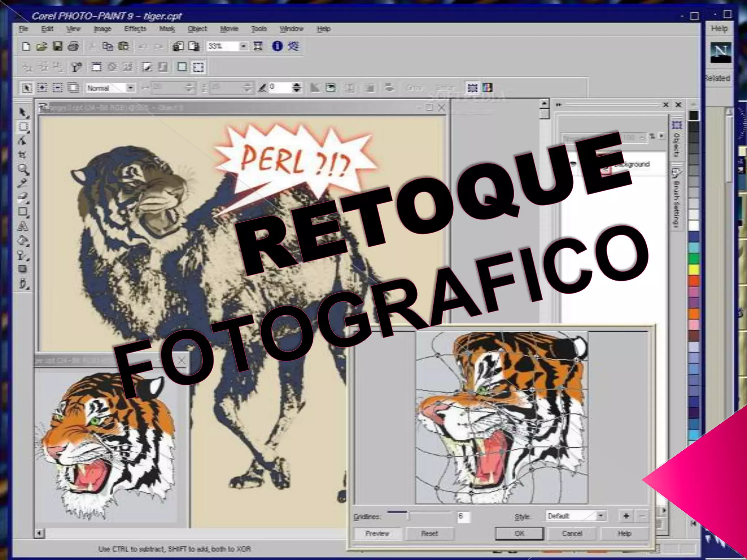Open the Effects menu
The image size is (747, 560).
click(x=135, y=29)
